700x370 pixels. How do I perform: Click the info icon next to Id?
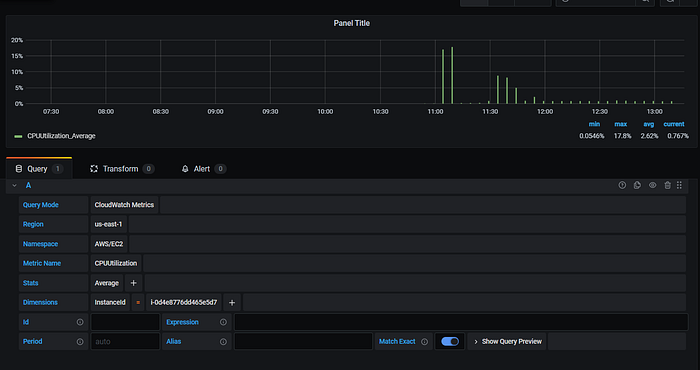coord(80,322)
